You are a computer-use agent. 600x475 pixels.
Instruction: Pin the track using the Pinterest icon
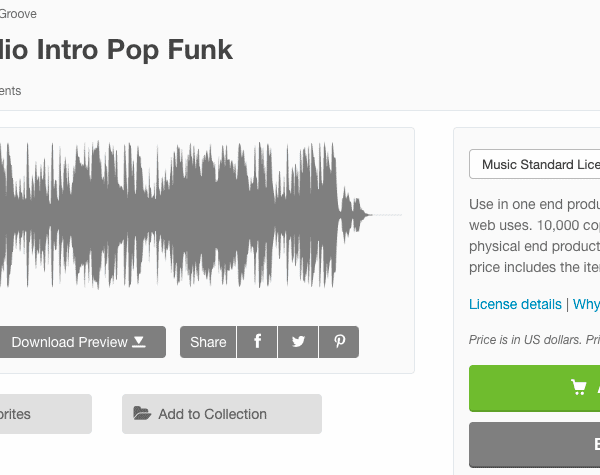(x=339, y=342)
